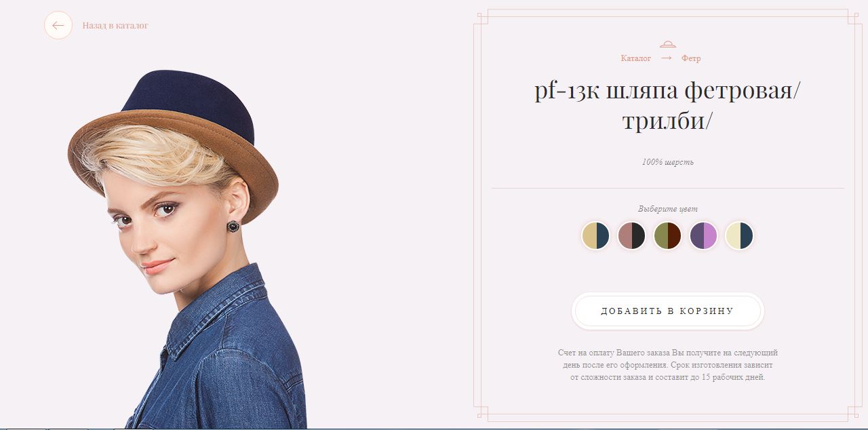Select the purple and lilac color swatch

click(703, 236)
